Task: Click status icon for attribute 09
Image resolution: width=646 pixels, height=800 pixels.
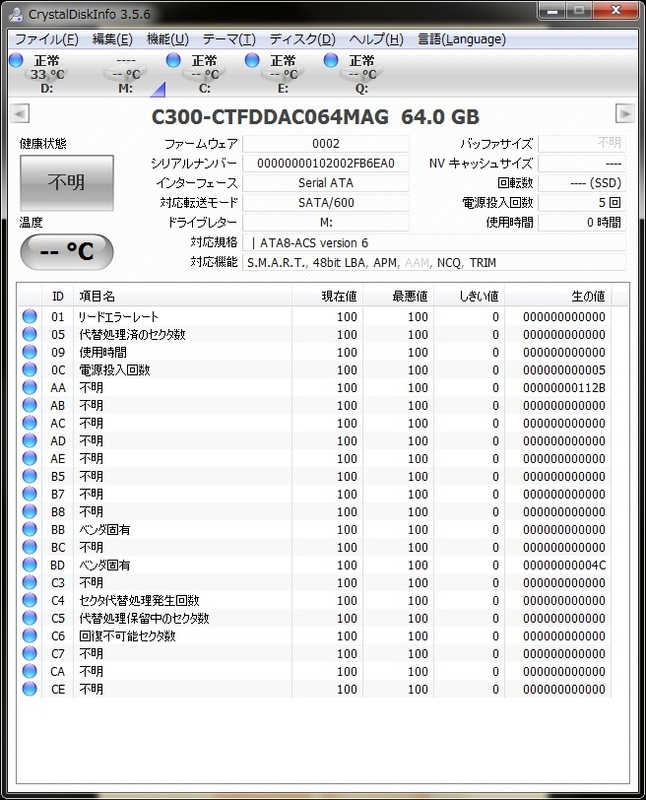Action: pyautogui.click(x=30, y=352)
